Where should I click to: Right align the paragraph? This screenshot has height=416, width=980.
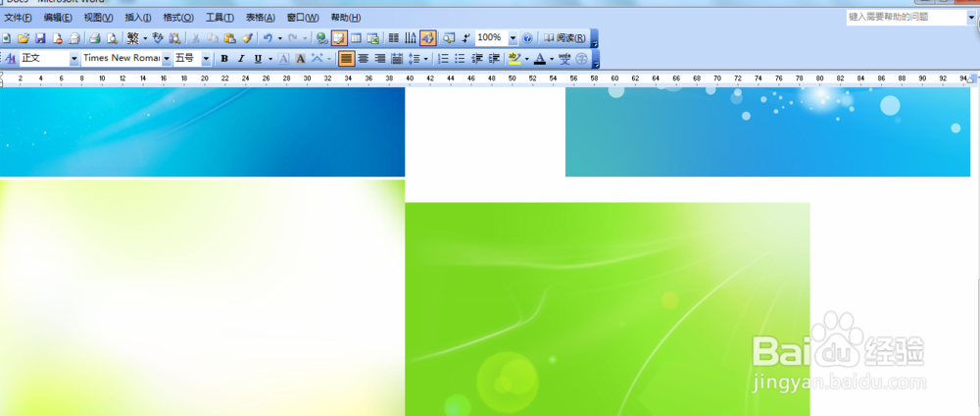point(379,59)
